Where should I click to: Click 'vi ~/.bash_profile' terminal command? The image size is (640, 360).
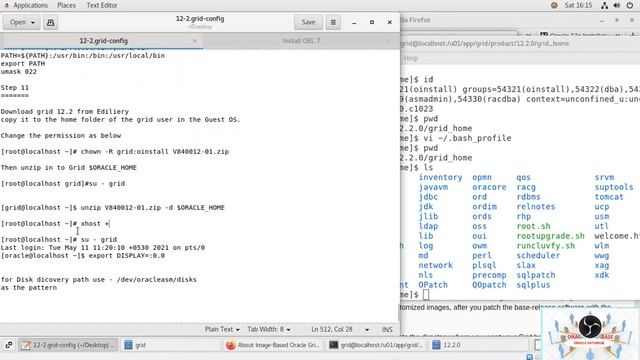tap(467, 138)
